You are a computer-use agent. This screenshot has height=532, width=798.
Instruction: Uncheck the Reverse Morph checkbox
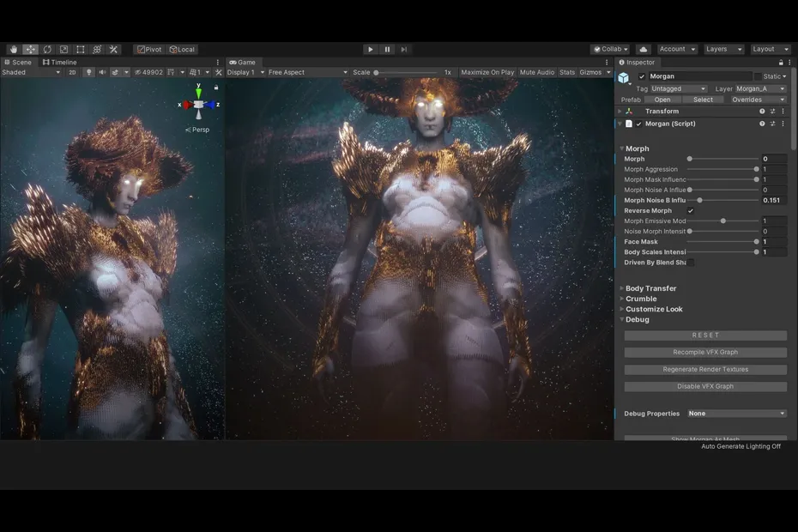point(691,211)
